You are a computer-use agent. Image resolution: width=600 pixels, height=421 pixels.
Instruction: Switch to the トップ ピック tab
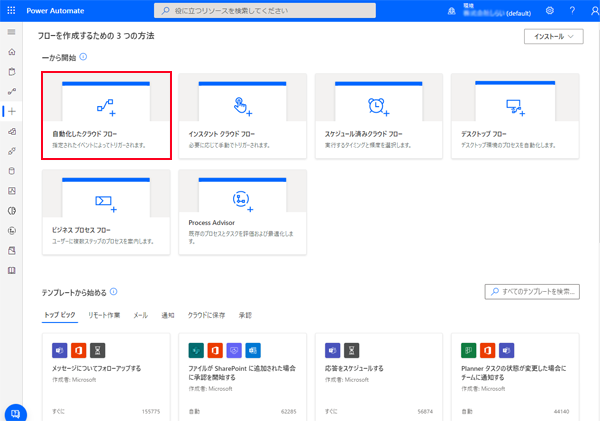click(60, 315)
